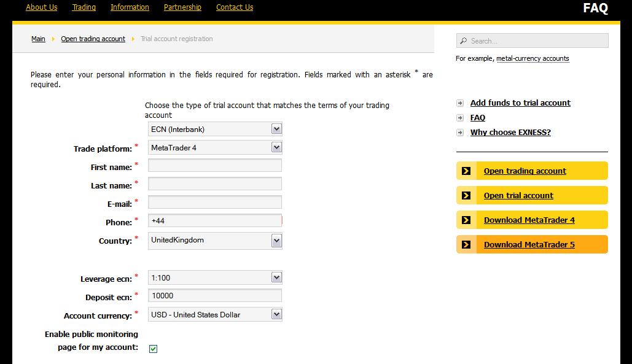The width and height of the screenshot is (632, 364).
Task: Click the black arrow icon on Download MetaTrader 5
Action: pyautogui.click(x=466, y=245)
